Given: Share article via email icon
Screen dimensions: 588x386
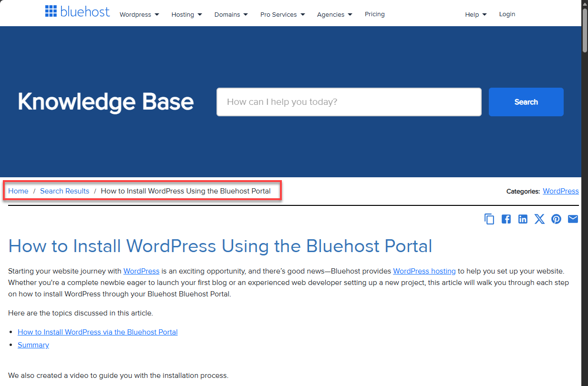Looking at the screenshot, I should 573,219.
